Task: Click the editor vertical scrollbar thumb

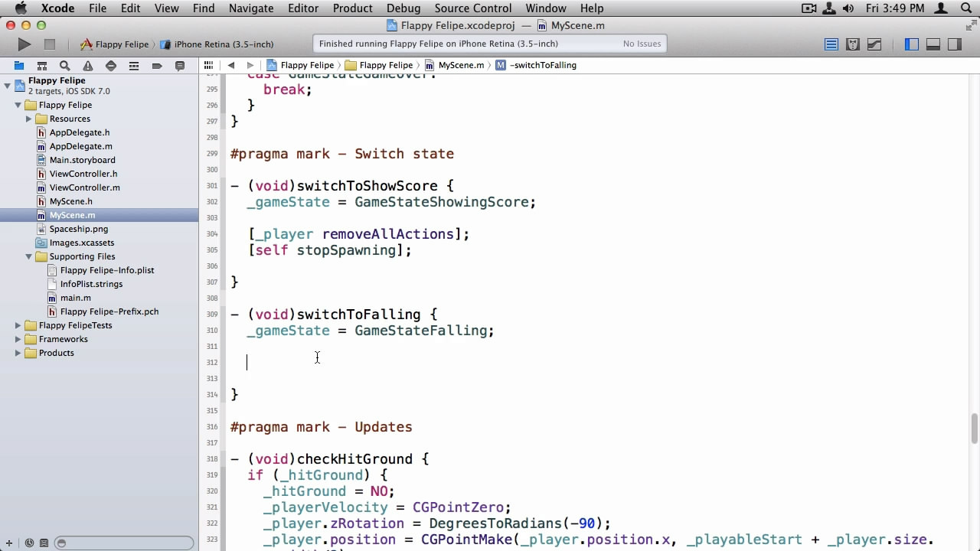Action: 974,429
